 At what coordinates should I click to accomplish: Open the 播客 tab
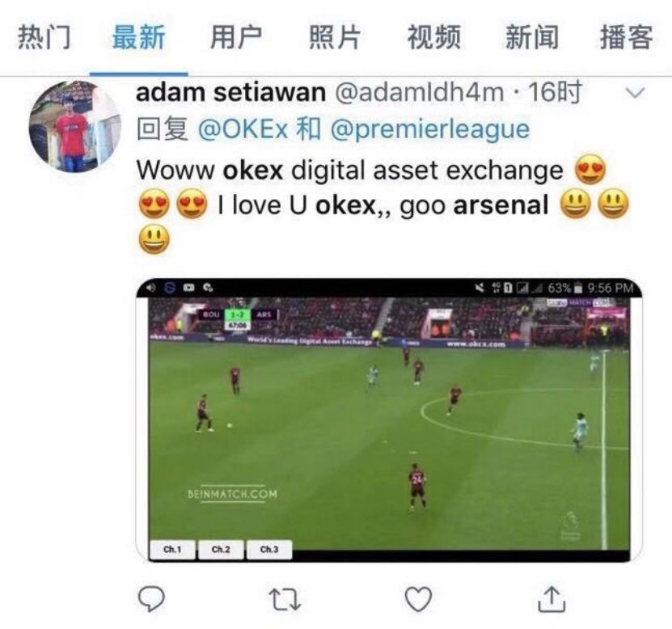pyautogui.click(x=626, y=37)
